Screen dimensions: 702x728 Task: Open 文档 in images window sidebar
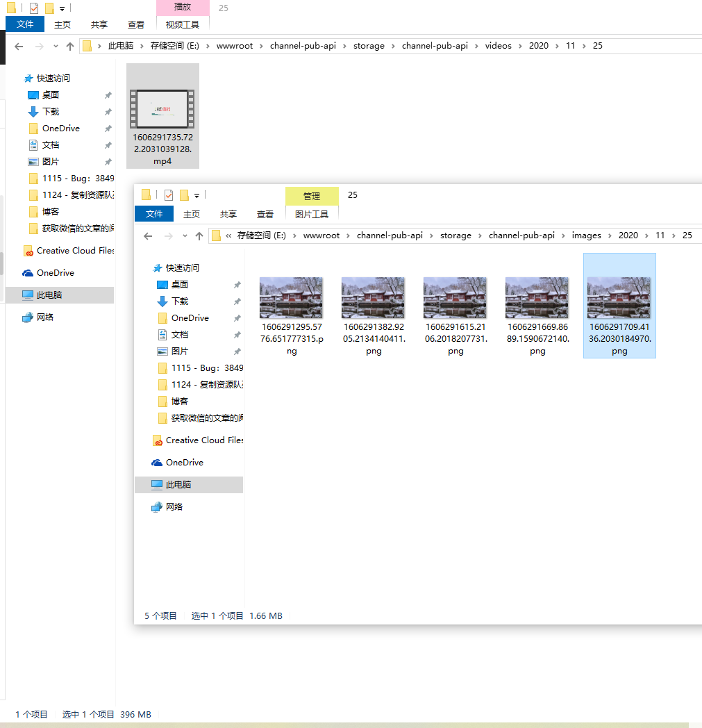pos(179,336)
